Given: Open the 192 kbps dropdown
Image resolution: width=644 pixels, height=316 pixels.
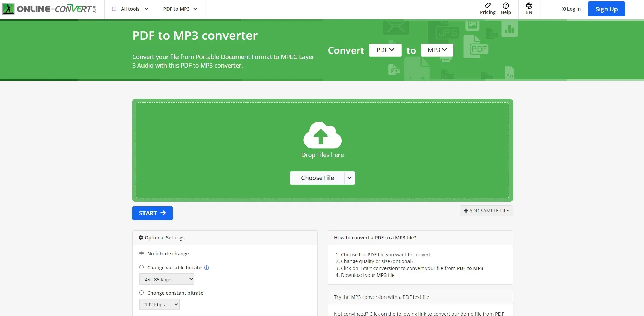Looking at the screenshot, I should [159, 304].
